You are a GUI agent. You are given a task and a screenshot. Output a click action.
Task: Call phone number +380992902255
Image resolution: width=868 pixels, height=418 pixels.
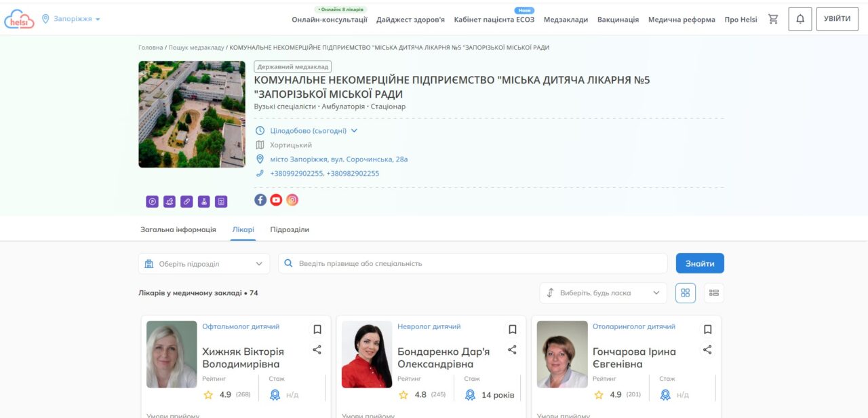tap(296, 174)
